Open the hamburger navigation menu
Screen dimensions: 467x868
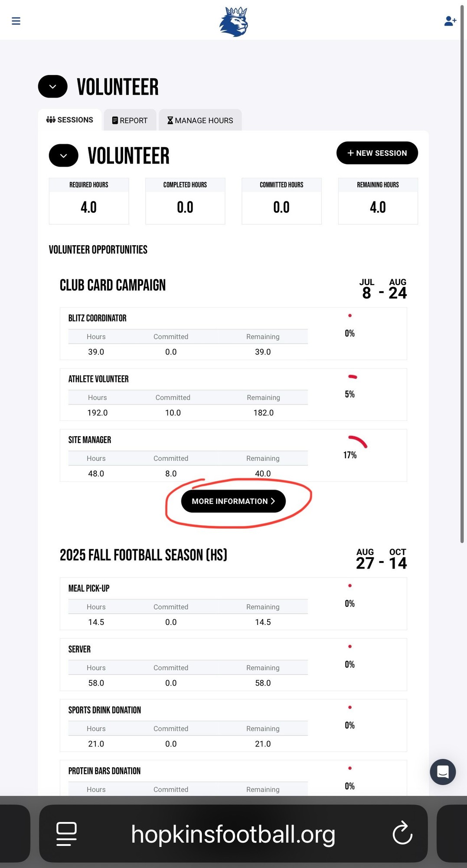pyautogui.click(x=16, y=21)
